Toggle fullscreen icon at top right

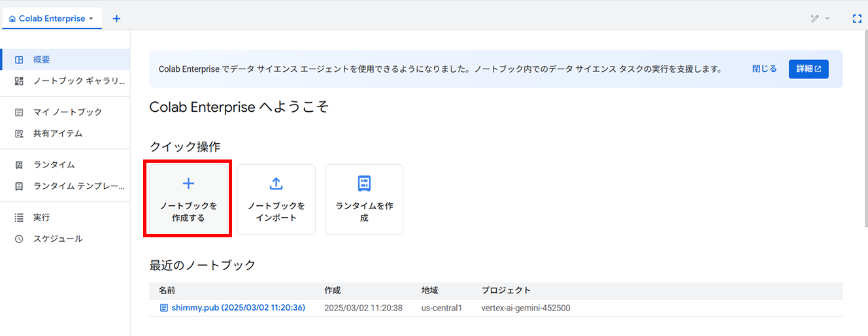(857, 19)
